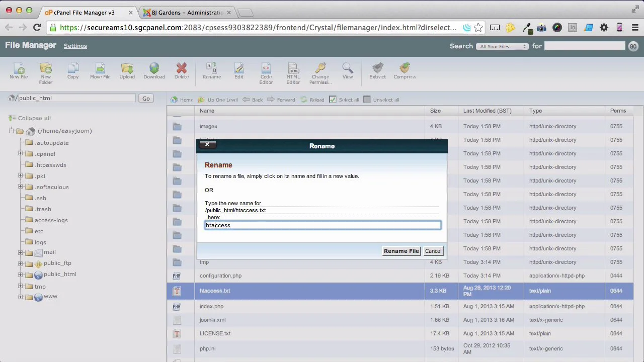
Task: Cancel the Rename dialog
Action: (433, 251)
